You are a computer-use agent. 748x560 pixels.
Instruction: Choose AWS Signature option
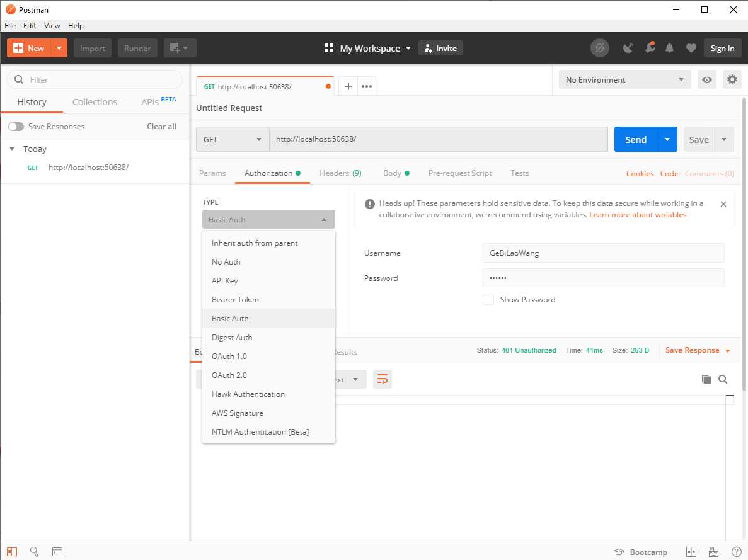click(x=268, y=413)
